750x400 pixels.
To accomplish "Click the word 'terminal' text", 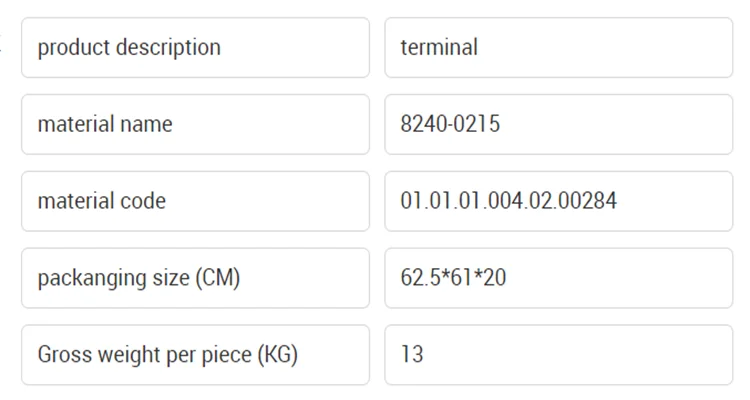I will tap(439, 47).
